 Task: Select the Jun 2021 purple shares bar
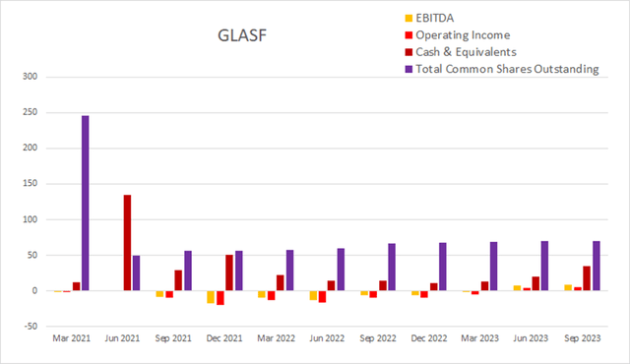(136, 273)
